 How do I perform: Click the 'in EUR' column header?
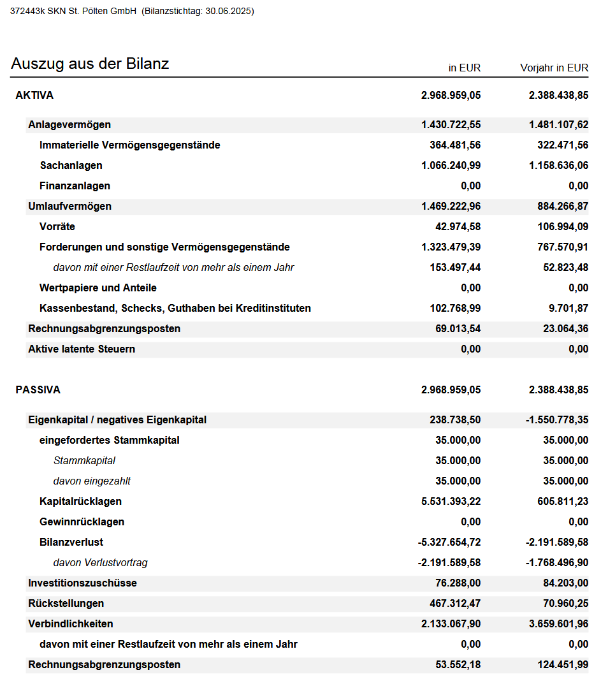point(464,68)
